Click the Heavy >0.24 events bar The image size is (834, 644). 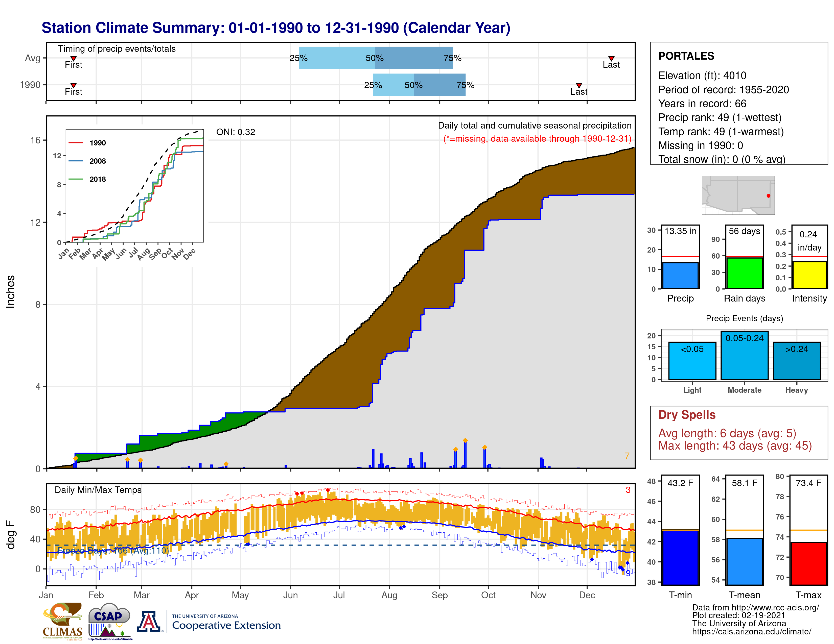click(x=797, y=361)
